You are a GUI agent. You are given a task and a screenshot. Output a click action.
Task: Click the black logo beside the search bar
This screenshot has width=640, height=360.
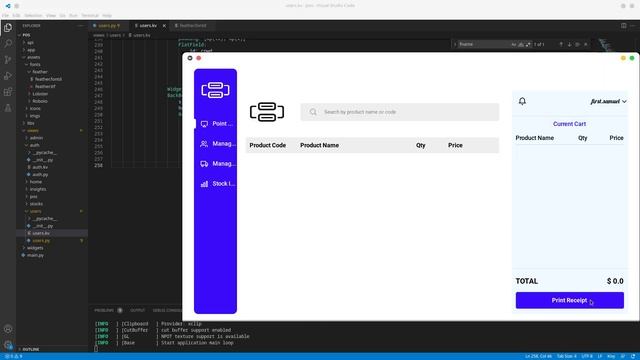click(x=267, y=112)
